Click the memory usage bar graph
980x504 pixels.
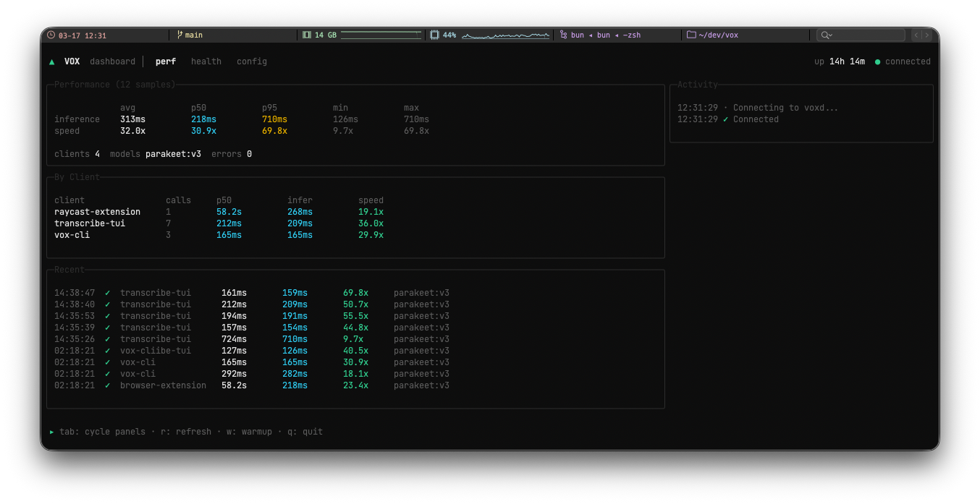pyautogui.click(x=381, y=35)
